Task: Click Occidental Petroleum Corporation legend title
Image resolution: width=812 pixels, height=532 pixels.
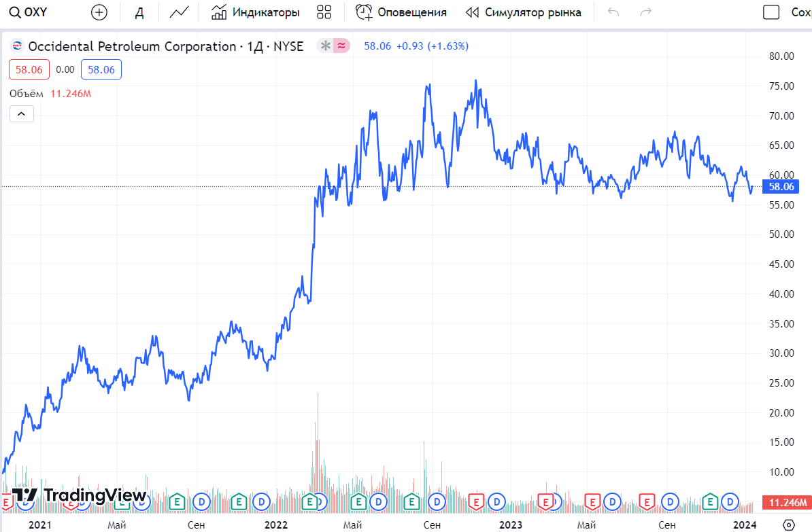Action: [x=132, y=47]
